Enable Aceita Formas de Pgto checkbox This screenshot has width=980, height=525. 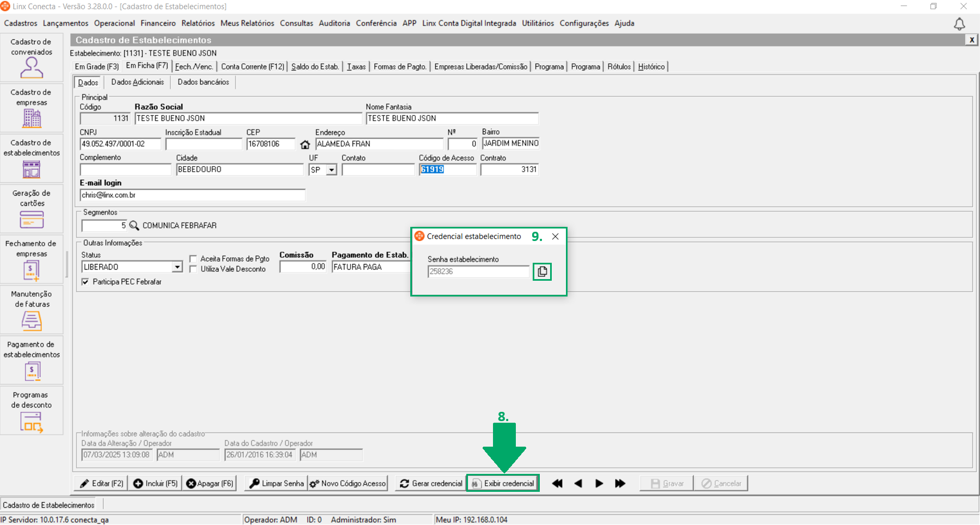pos(193,259)
